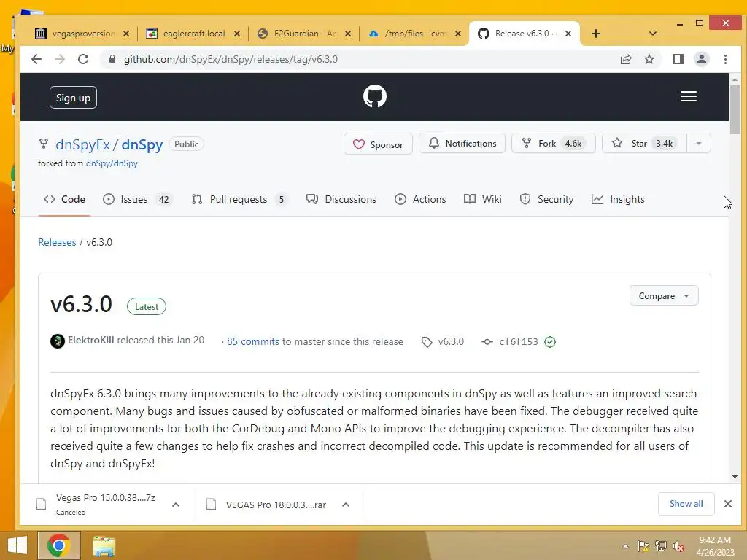Click the Fork button
Viewport: 747px width, 560px height.
pos(553,144)
